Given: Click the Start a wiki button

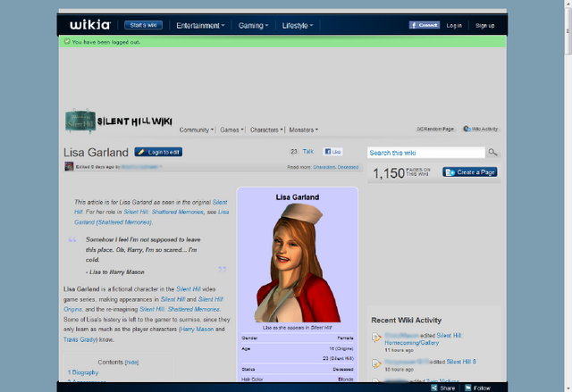Looking at the screenshot, I should tap(143, 25).
